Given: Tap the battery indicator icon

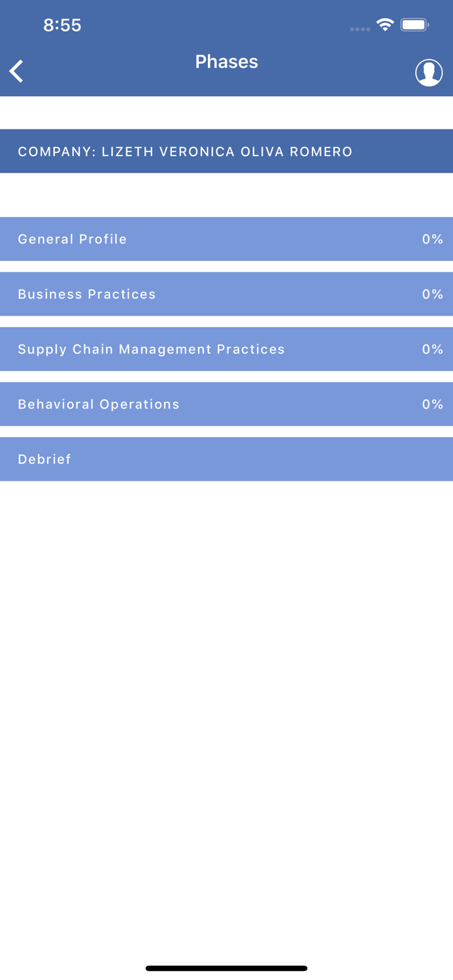Looking at the screenshot, I should pos(414,25).
